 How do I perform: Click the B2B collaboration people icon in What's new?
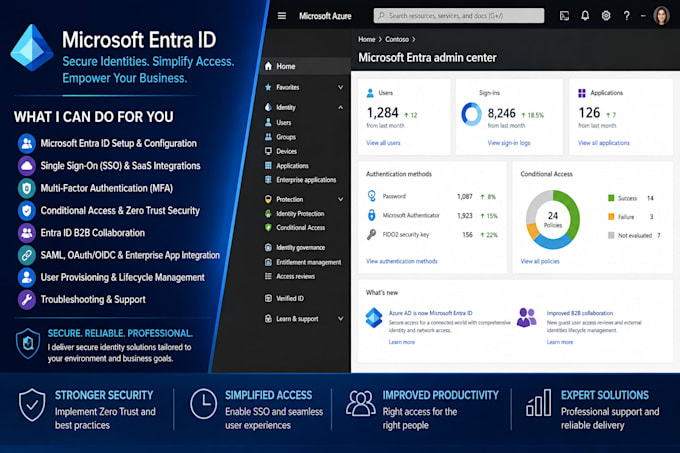[x=526, y=317]
